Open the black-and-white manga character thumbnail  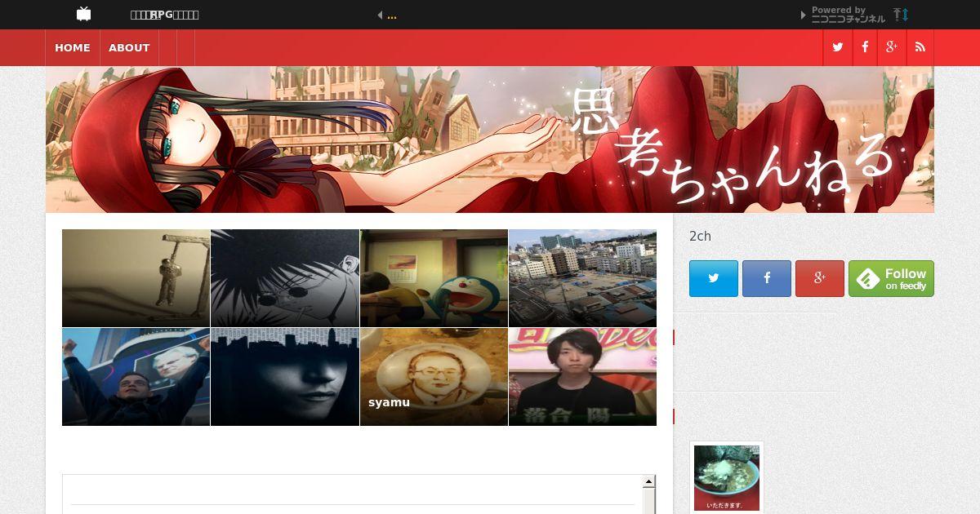pos(285,278)
